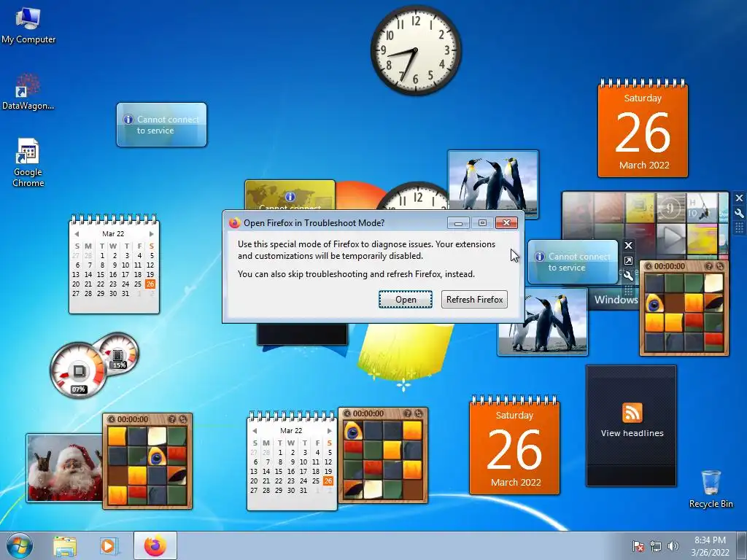
Task: Select date 31 in calendar above CPU meter
Action: pyautogui.click(x=125, y=293)
